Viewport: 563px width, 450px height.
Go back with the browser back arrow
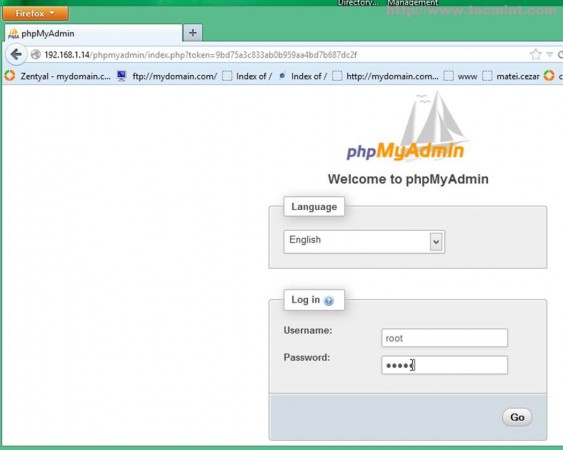pyautogui.click(x=16, y=55)
